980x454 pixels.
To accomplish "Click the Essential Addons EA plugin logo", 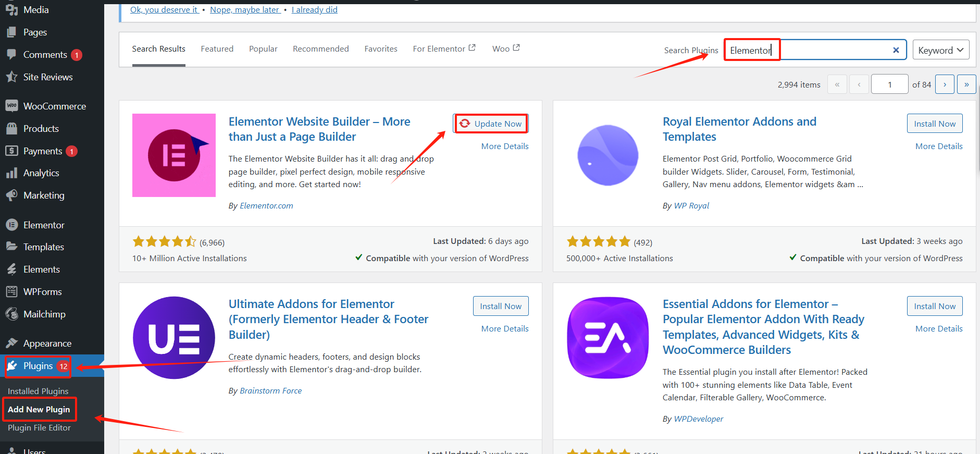I will (x=608, y=338).
